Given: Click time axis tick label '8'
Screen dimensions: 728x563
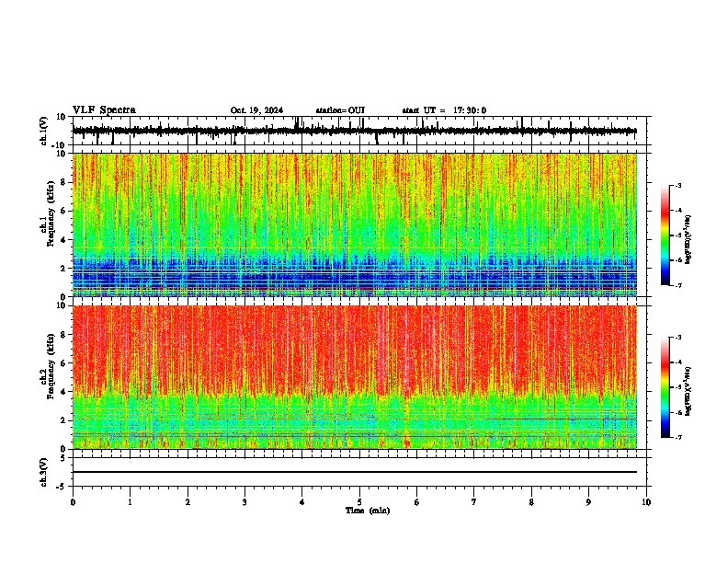Looking at the screenshot, I should click(531, 502).
